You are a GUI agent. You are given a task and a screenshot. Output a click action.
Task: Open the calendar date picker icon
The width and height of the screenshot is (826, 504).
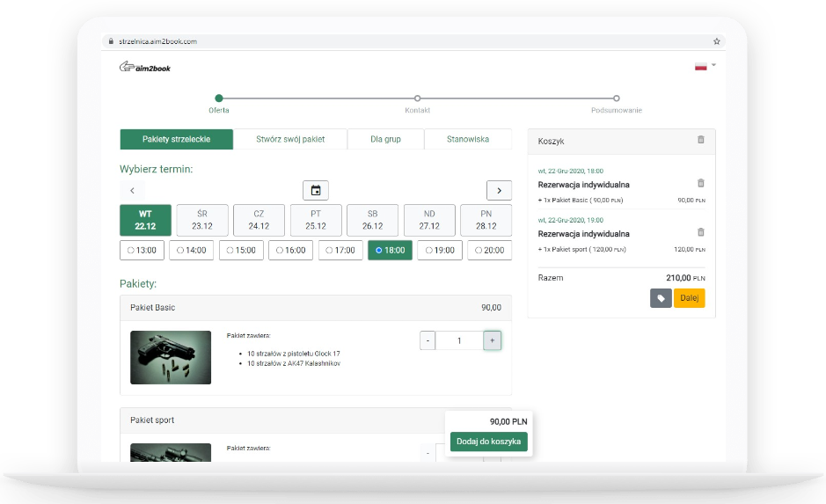click(x=316, y=190)
